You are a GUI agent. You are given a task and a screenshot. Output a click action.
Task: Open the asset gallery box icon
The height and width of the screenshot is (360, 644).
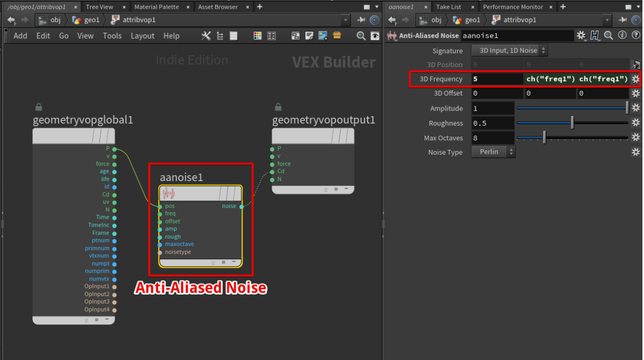coord(336,35)
